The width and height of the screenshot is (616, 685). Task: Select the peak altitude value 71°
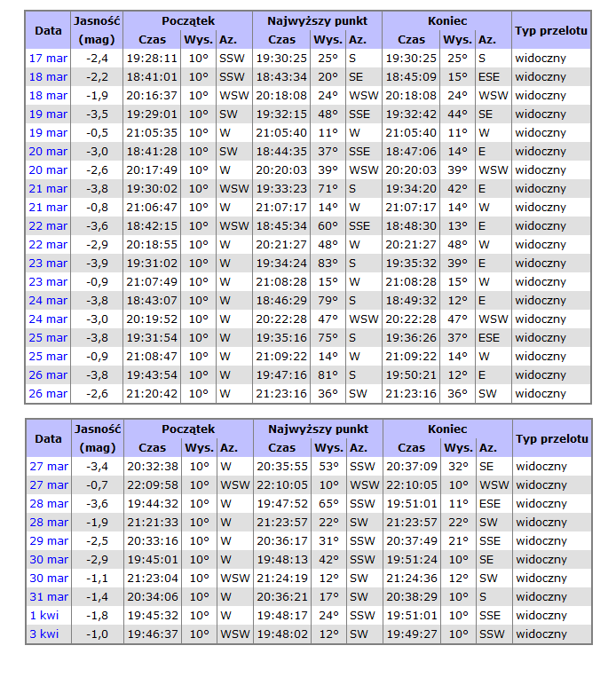(328, 189)
